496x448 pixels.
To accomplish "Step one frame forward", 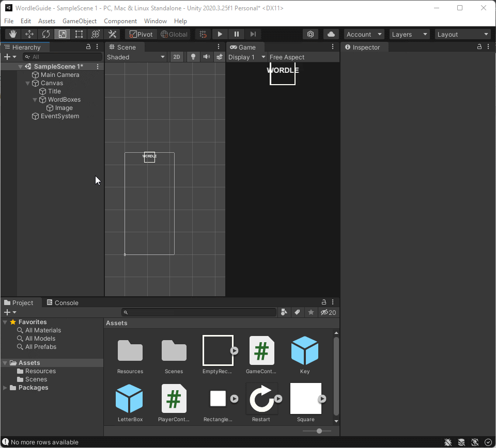I will coord(253,34).
